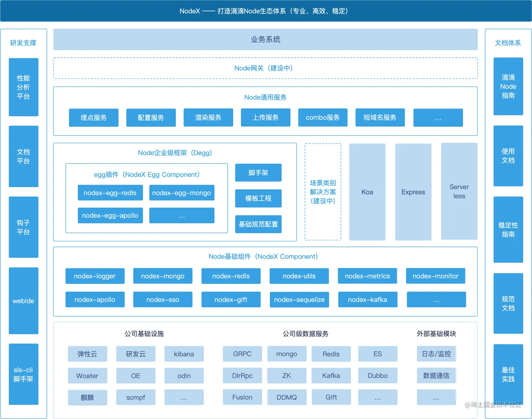This screenshot has width=532, height=419.
Task: Select the Woater block
Action: click(88, 376)
